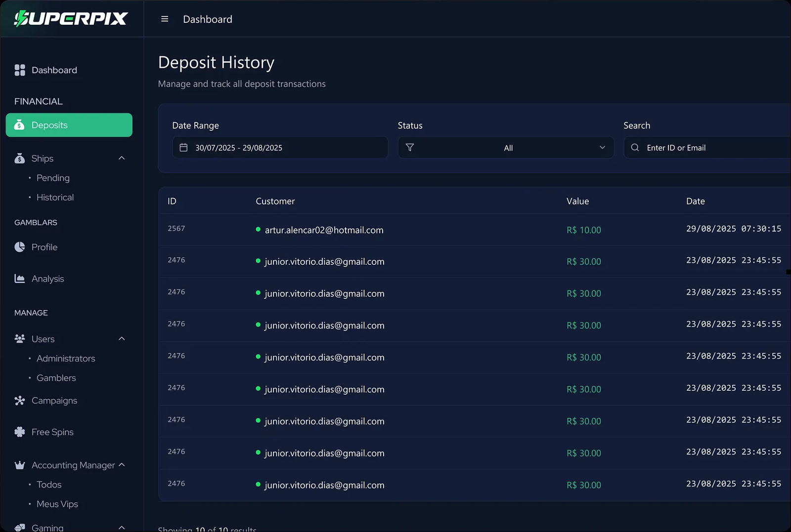Collapse the Ships section chevron
This screenshot has height=532, width=791.
pos(122,158)
